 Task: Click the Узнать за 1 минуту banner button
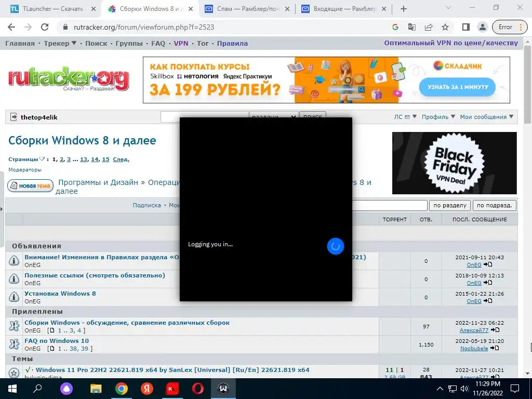(457, 87)
